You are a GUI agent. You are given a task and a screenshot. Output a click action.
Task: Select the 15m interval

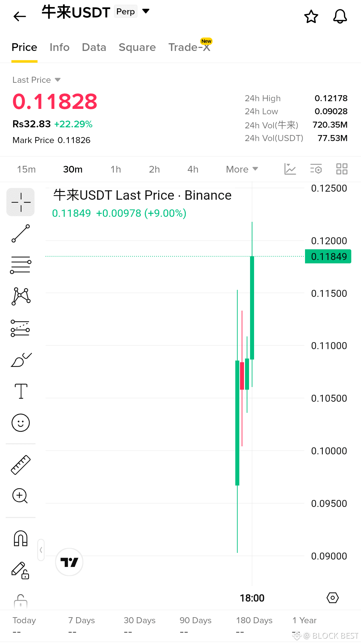26,169
